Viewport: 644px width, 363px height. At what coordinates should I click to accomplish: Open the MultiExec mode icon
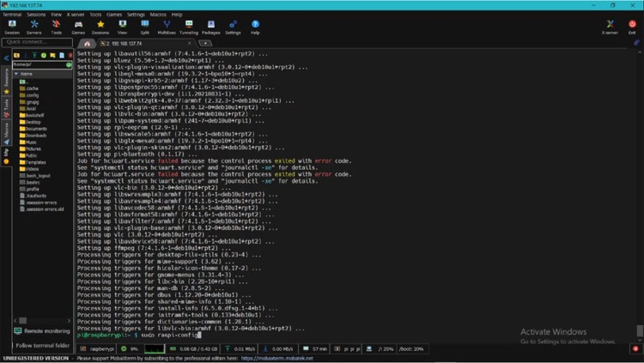(167, 27)
